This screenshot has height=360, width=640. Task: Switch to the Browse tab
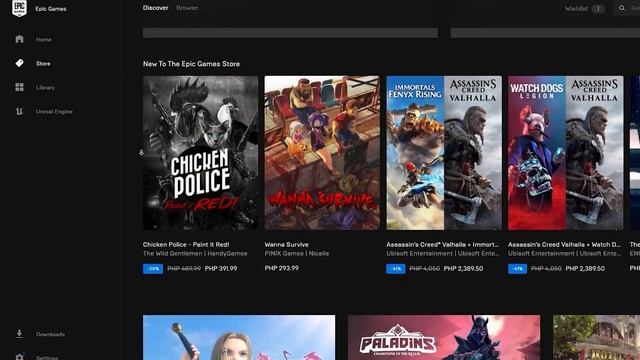(x=187, y=8)
